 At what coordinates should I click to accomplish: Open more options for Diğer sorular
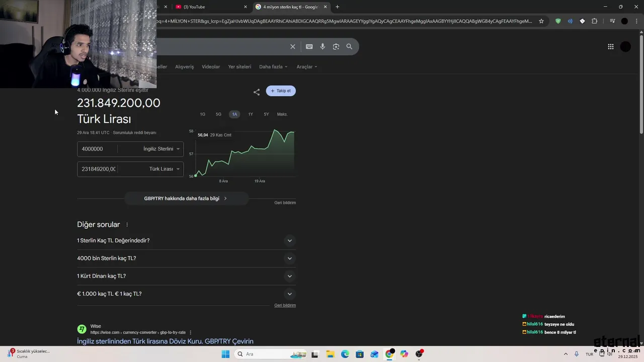pos(127,225)
